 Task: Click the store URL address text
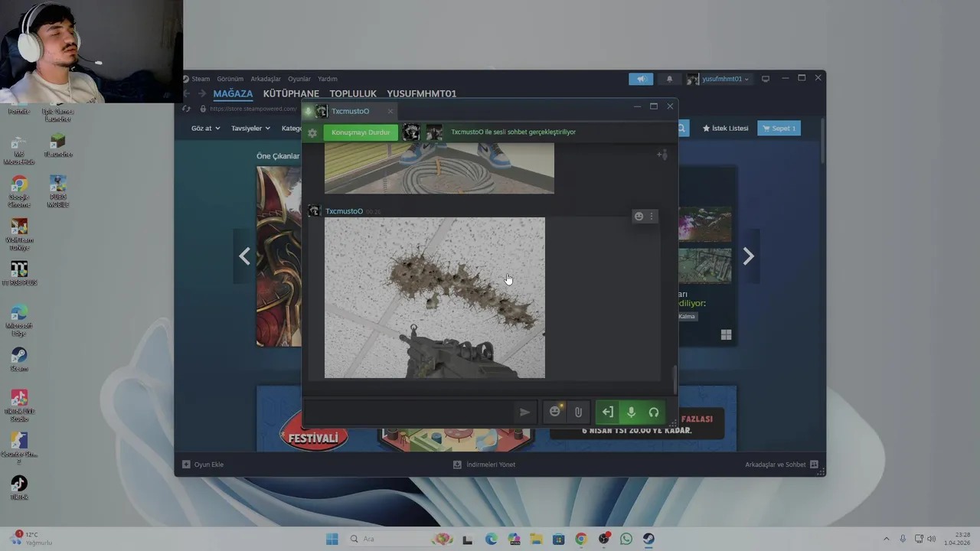[253, 109]
